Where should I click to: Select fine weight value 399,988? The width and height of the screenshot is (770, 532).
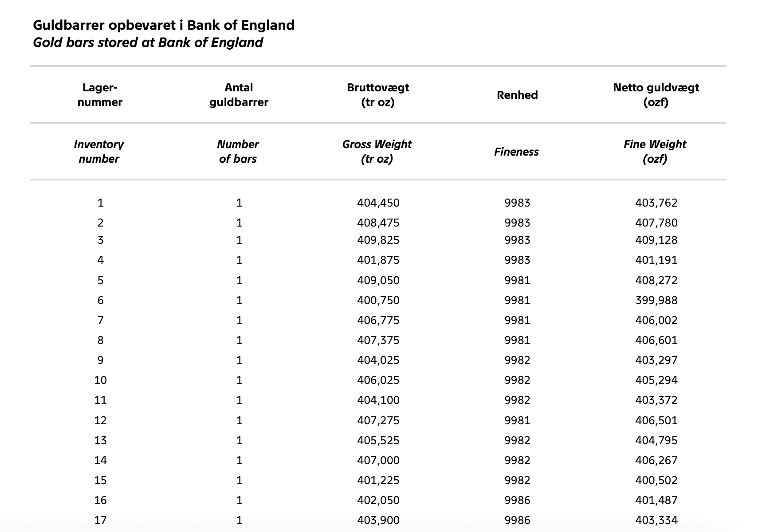(x=656, y=301)
